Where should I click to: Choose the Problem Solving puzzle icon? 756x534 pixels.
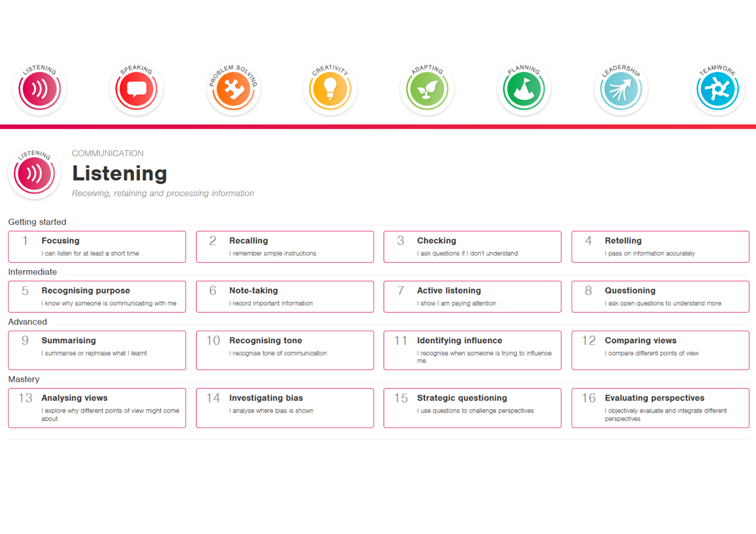(233, 88)
